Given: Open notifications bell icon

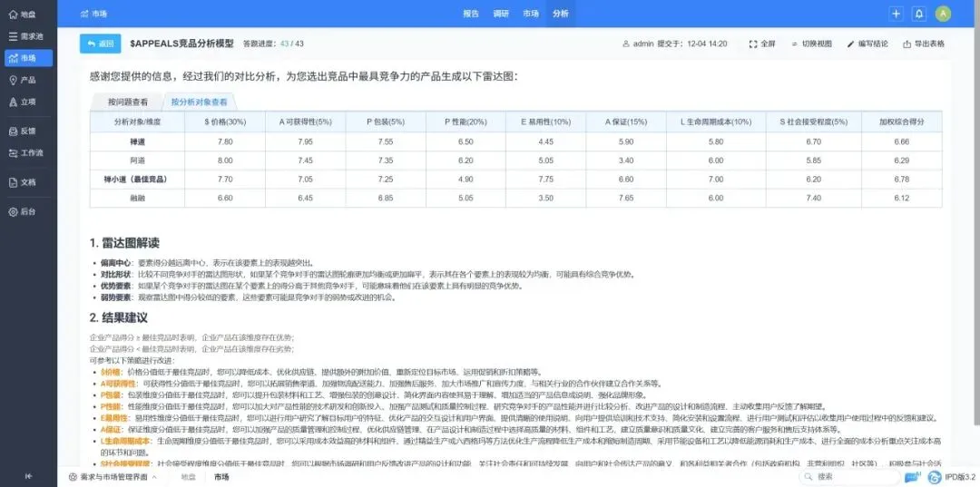Looking at the screenshot, I should (x=918, y=14).
